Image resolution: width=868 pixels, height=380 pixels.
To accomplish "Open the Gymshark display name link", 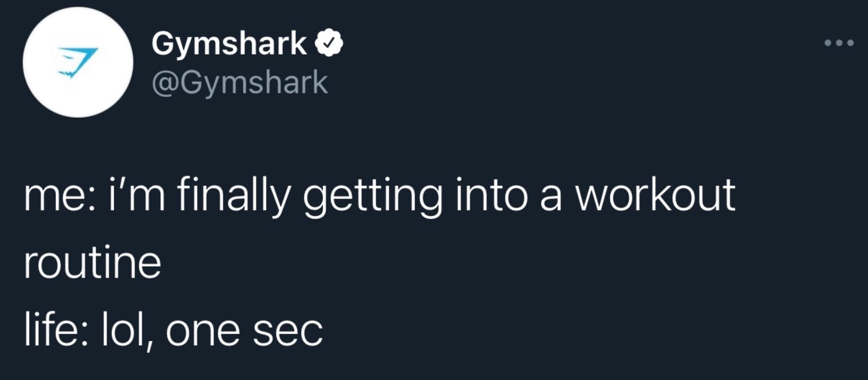I will coord(229,43).
